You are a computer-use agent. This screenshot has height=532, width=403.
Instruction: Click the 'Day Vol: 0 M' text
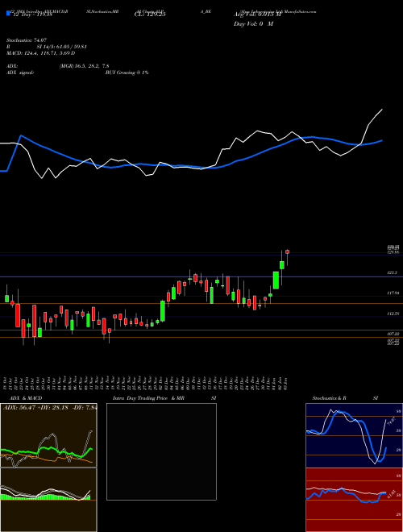253,24
